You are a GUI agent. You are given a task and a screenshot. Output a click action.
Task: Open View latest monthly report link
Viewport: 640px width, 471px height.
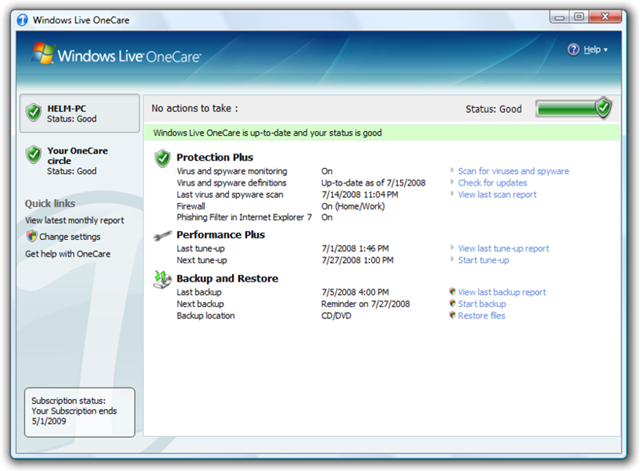[x=75, y=220]
